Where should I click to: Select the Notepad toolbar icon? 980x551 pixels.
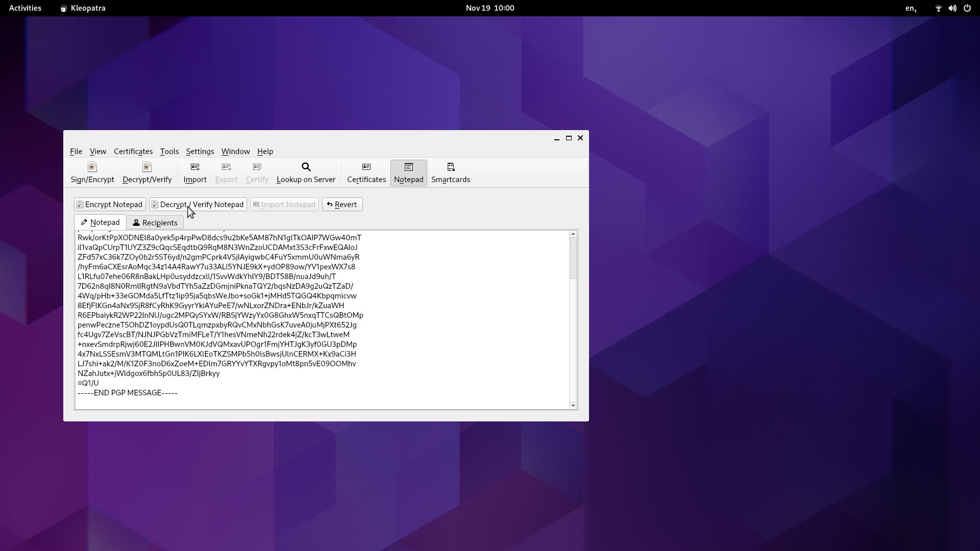click(x=408, y=172)
